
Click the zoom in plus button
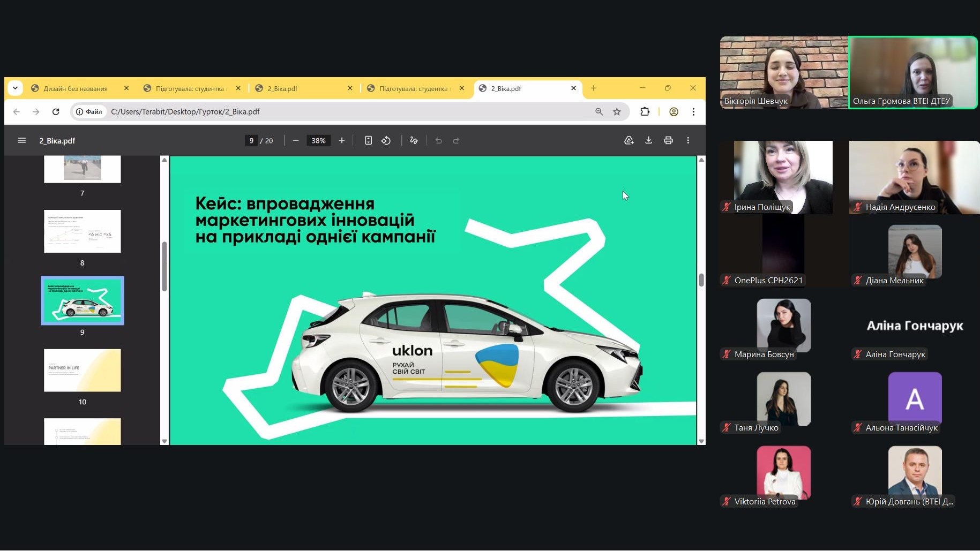point(342,141)
